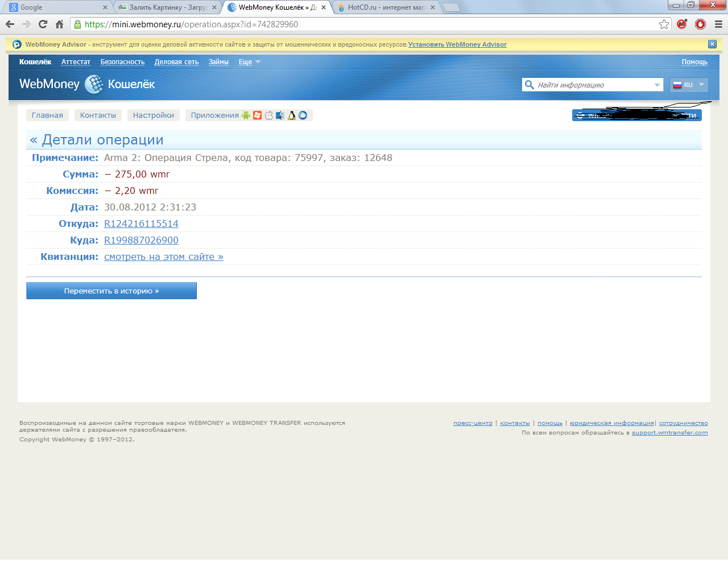The image size is (728, 579).
Task: Reload the current page
Action: 43,24
